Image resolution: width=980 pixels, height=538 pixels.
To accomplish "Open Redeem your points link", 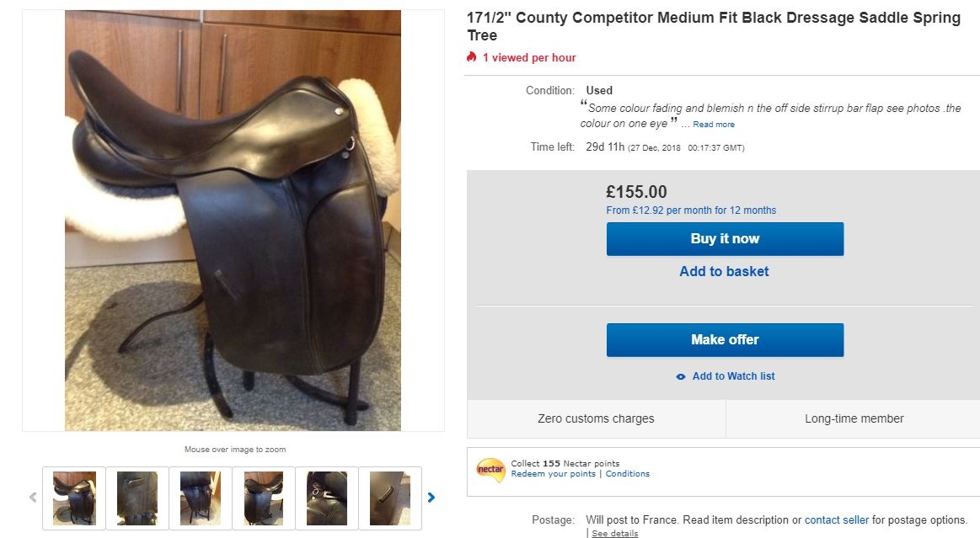I will (553, 474).
